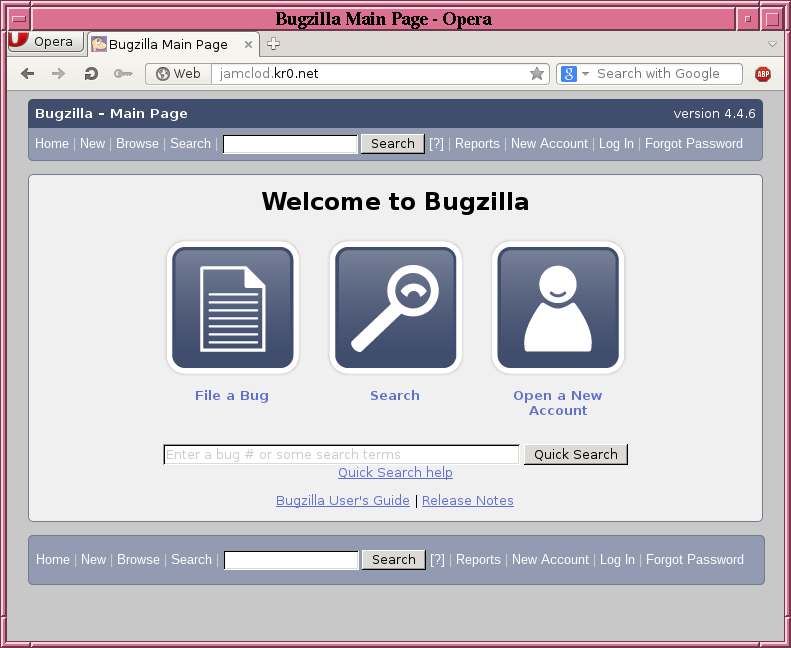Image resolution: width=791 pixels, height=648 pixels.
Task: Focus the jamclod.kr0.net address field
Action: click(x=371, y=74)
